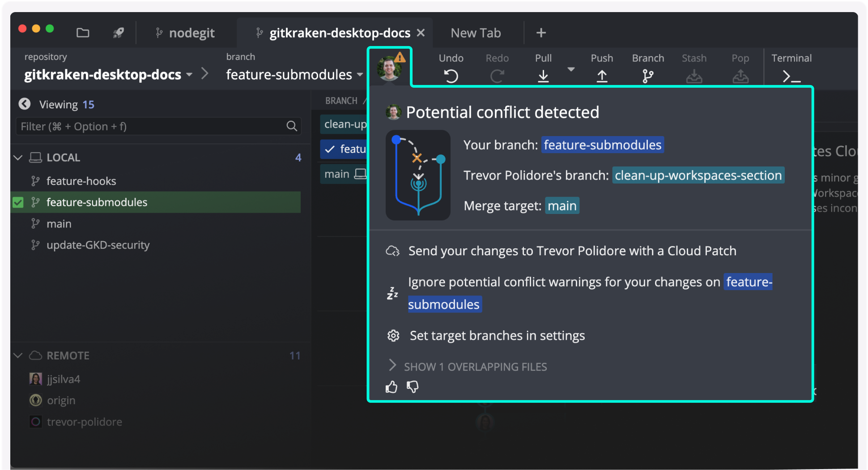Select the main local branch
Image resolution: width=868 pixels, height=470 pixels.
59,224
